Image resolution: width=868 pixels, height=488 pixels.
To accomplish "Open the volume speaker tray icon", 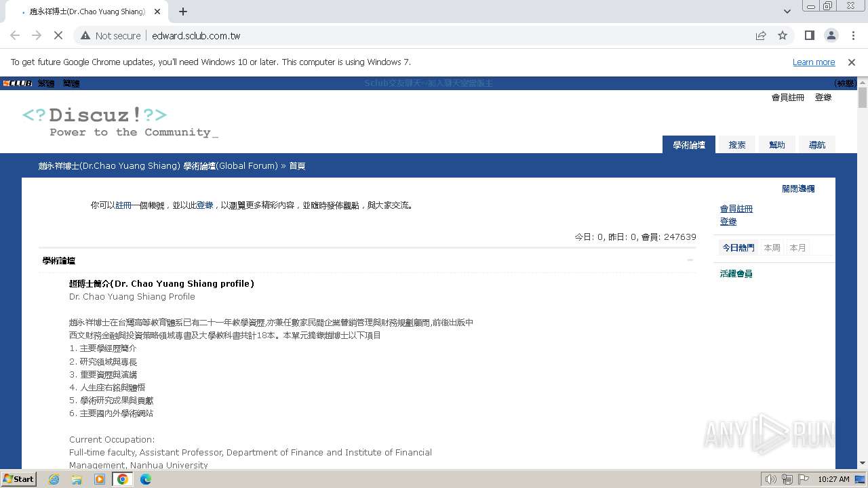I will (x=770, y=479).
